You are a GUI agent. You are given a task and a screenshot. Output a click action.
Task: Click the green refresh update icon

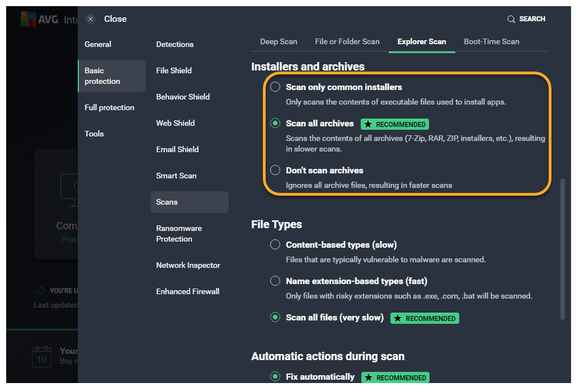click(x=40, y=291)
